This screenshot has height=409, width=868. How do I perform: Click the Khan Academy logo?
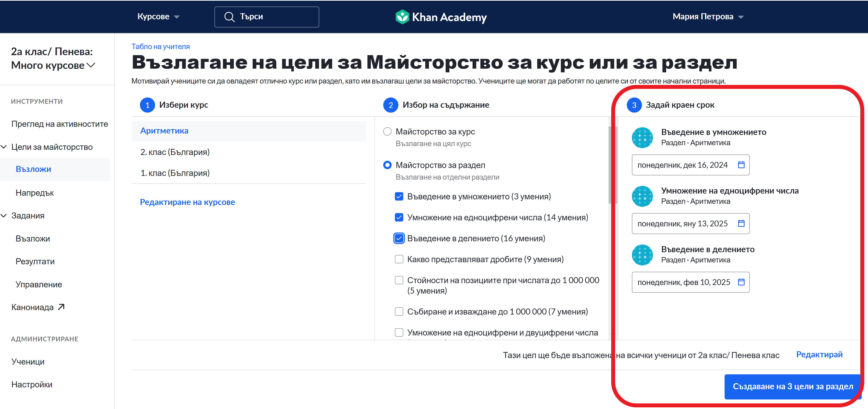[441, 17]
